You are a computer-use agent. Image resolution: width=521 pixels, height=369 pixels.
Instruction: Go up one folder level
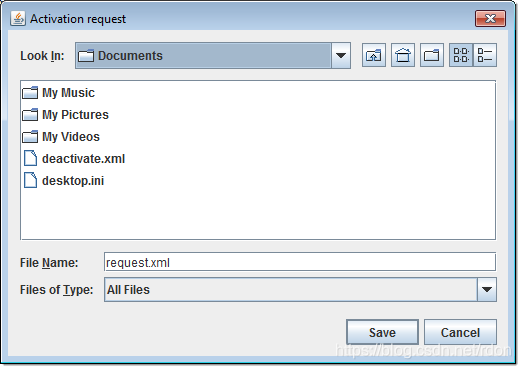(374, 55)
